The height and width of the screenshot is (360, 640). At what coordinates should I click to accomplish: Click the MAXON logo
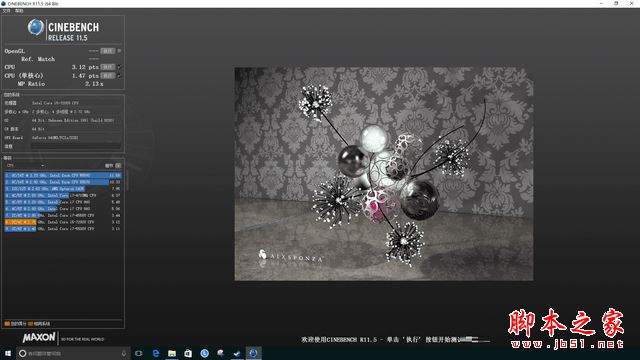(39, 338)
